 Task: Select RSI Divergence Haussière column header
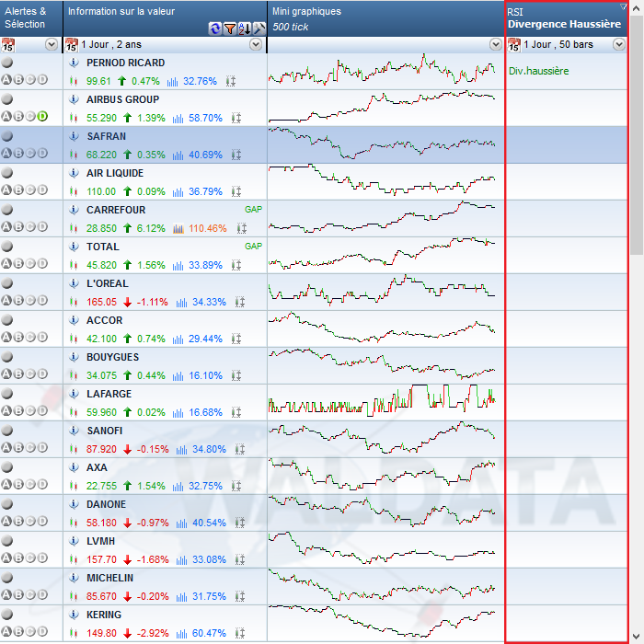tap(567, 18)
